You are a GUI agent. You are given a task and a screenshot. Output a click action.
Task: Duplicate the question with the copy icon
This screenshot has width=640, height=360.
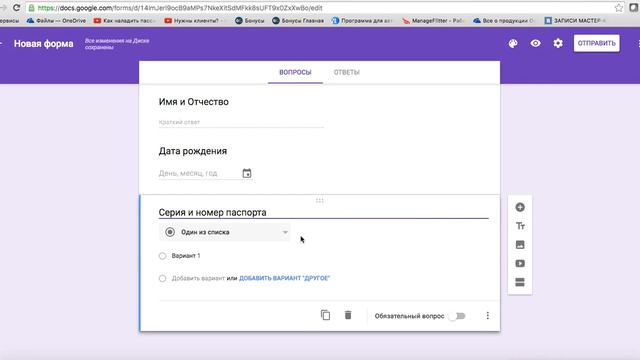click(x=325, y=315)
